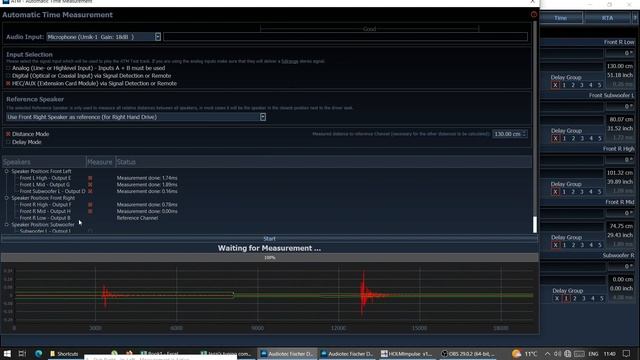Open the Windows Start menu
The width and height of the screenshot is (640, 360).
(x=7, y=353)
